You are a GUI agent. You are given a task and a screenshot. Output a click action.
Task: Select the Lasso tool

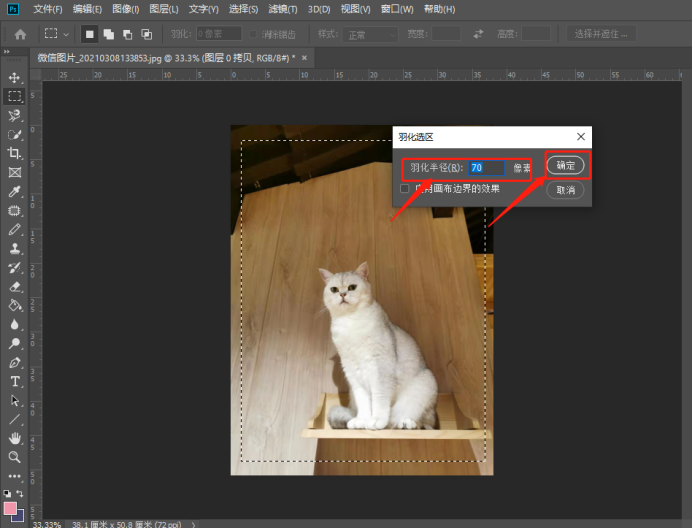14,116
